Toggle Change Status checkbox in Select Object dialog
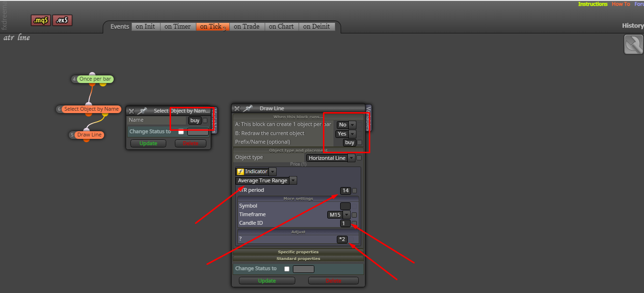Viewport: 644px width, 293px height. tap(181, 132)
